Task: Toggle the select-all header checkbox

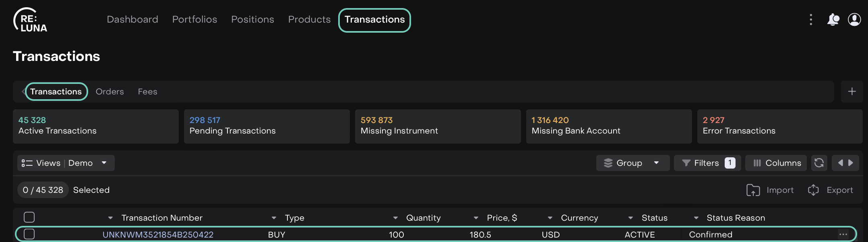Action: pos(29,217)
